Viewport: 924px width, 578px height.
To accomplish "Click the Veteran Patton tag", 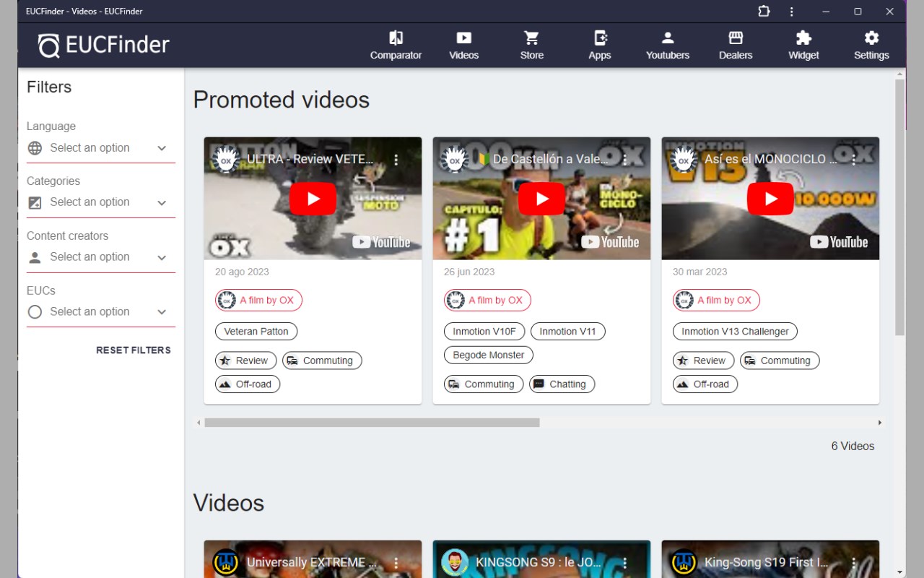I will click(x=256, y=332).
